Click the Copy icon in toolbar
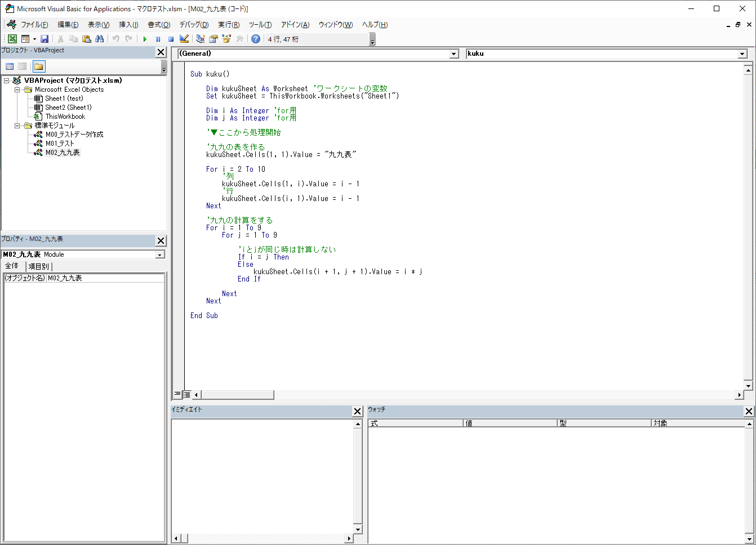Image resolution: width=756 pixels, height=545 pixels. click(73, 39)
